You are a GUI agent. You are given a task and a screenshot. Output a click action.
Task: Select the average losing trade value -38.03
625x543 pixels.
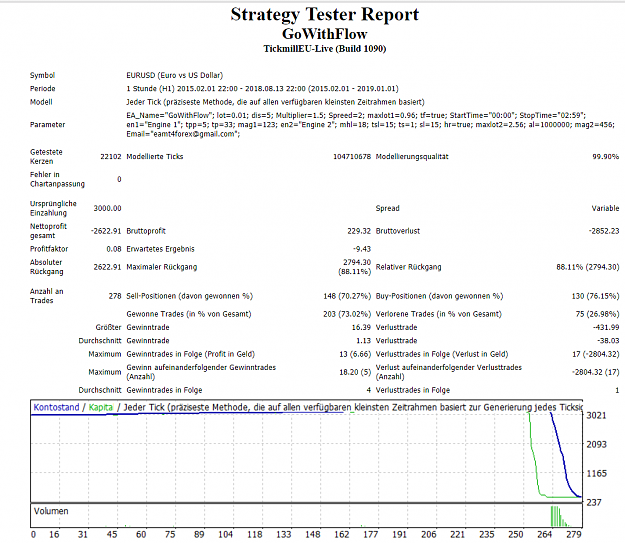(x=608, y=340)
